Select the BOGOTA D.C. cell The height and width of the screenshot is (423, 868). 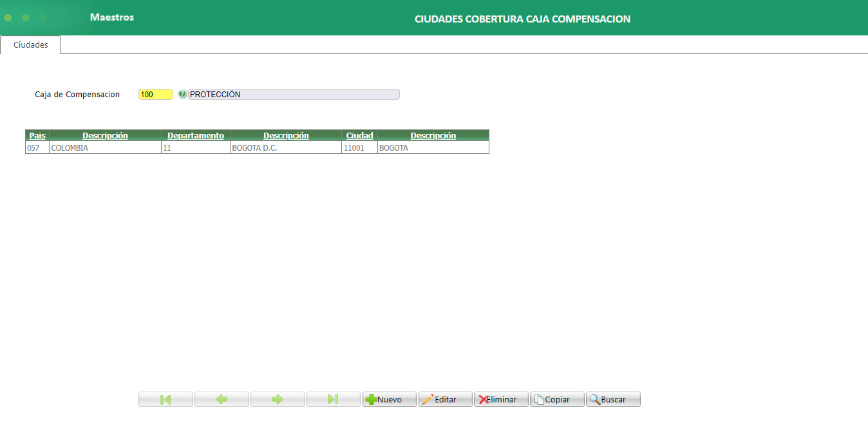tap(286, 147)
